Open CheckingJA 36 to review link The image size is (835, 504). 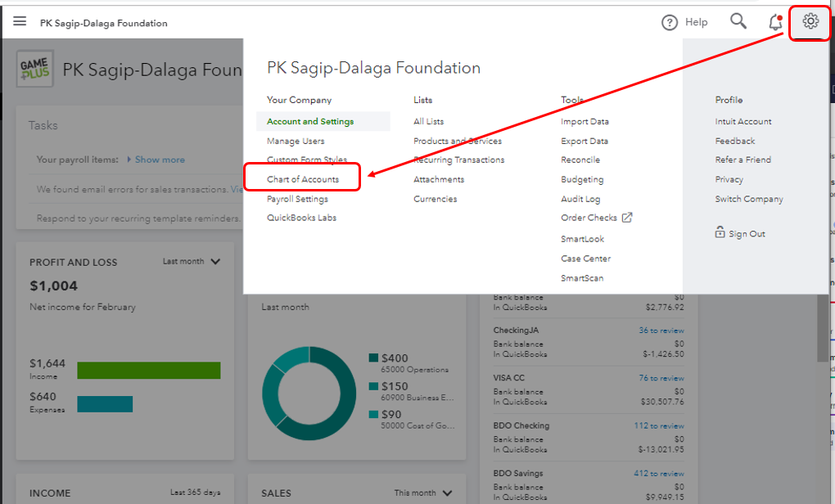tap(661, 331)
